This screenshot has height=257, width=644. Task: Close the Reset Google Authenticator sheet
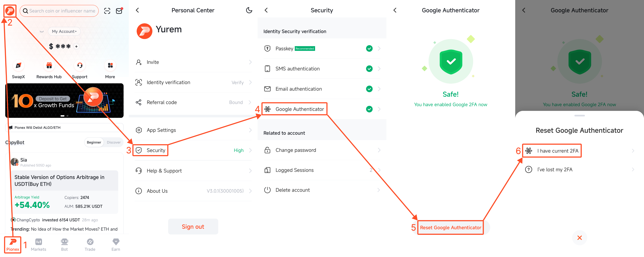click(x=580, y=238)
